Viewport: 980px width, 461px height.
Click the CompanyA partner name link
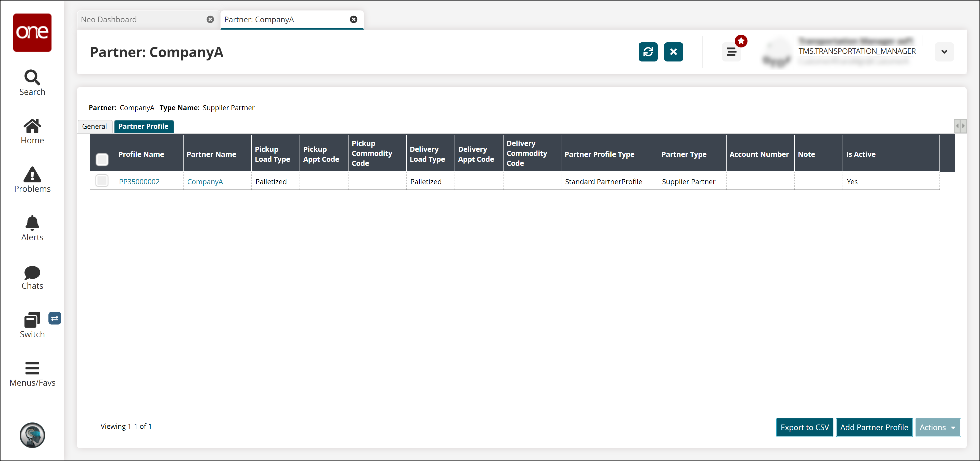click(204, 181)
